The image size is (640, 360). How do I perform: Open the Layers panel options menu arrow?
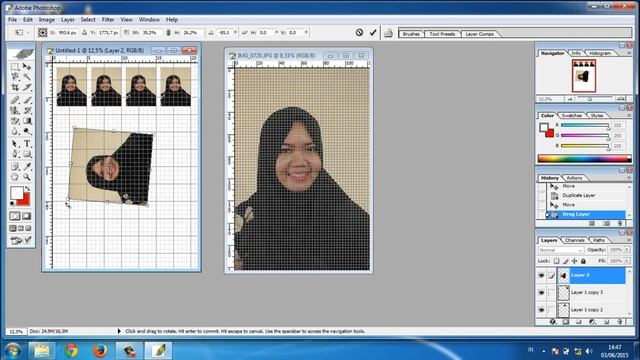tap(629, 240)
